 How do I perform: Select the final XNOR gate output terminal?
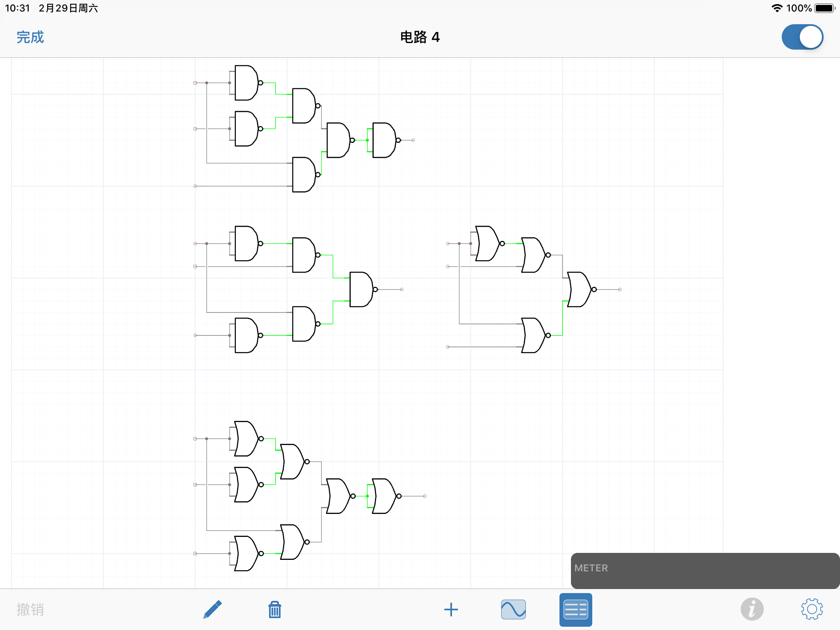424,496
